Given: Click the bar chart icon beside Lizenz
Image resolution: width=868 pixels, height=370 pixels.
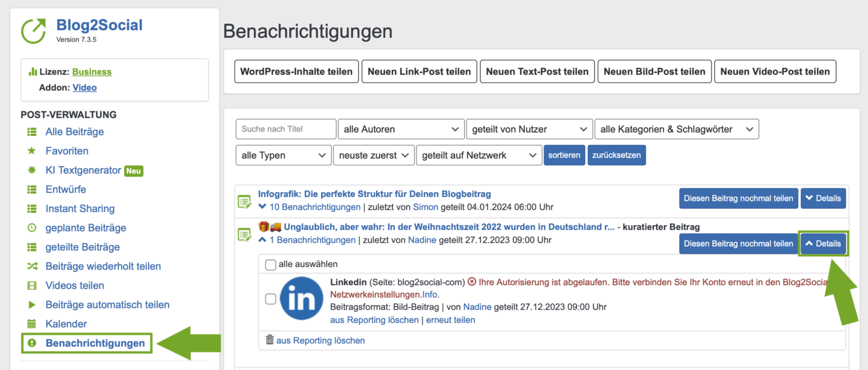Looking at the screenshot, I should [x=33, y=72].
